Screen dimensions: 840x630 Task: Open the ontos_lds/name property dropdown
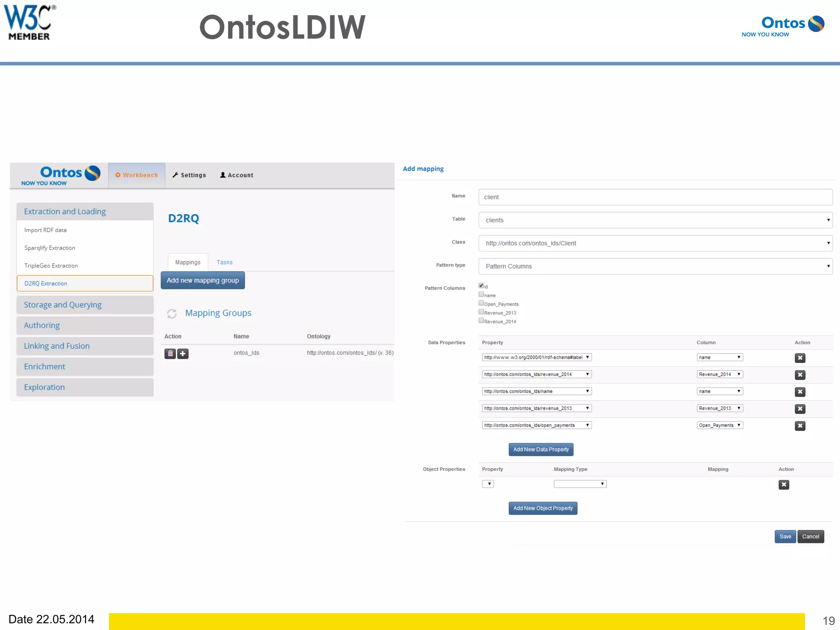(x=537, y=391)
